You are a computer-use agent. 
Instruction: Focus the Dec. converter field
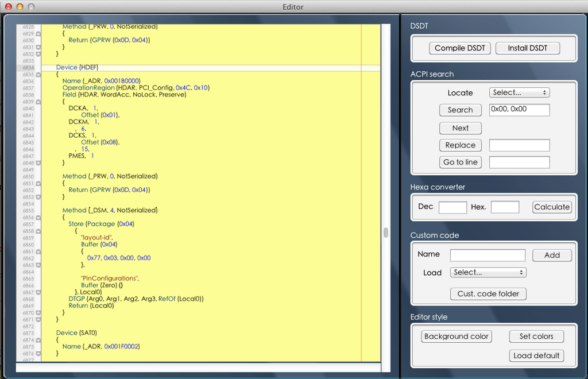tap(452, 207)
